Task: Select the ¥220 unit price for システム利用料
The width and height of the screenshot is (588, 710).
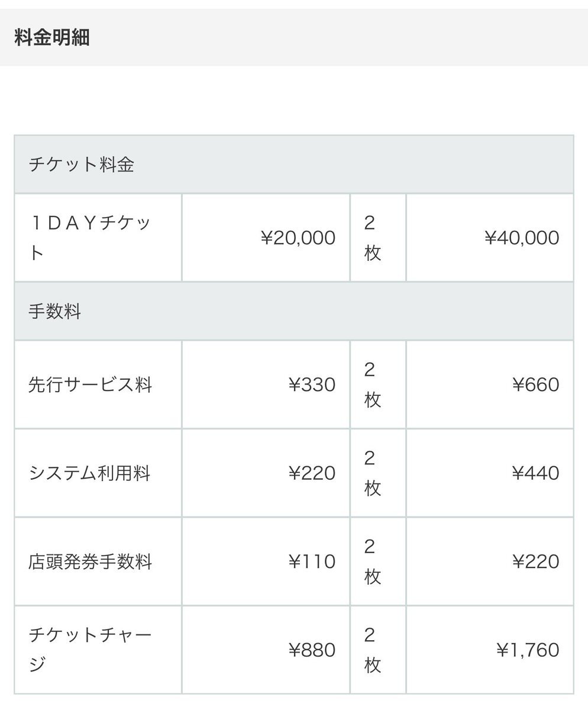Action: tap(312, 473)
